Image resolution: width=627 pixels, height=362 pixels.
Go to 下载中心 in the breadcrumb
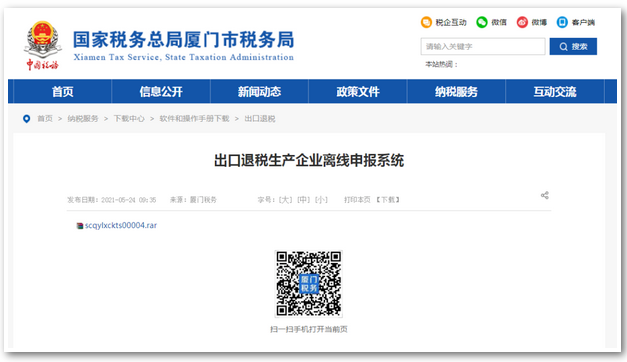click(x=129, y=119)
